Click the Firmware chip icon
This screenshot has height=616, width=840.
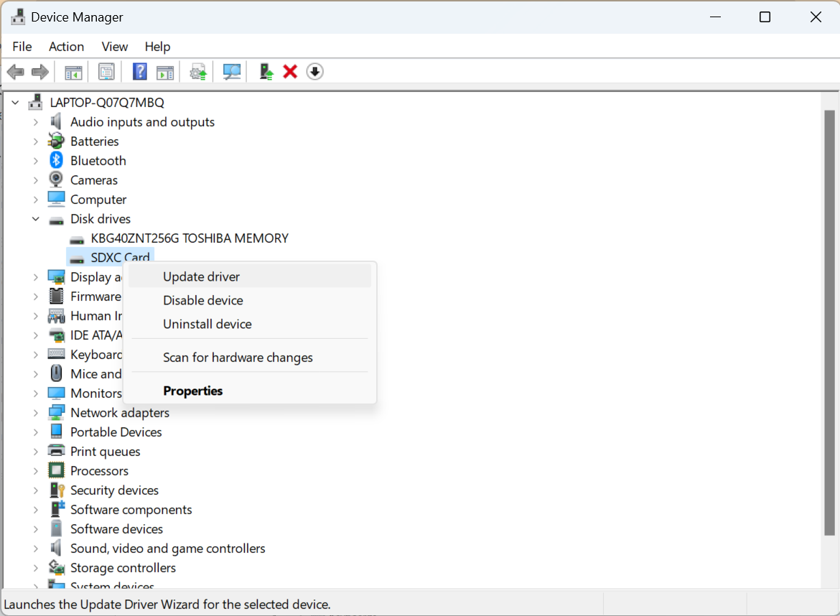click(56, 296)
